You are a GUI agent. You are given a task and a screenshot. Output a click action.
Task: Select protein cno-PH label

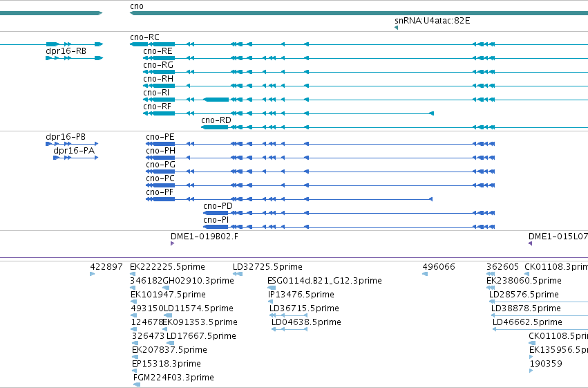(160, 151)
